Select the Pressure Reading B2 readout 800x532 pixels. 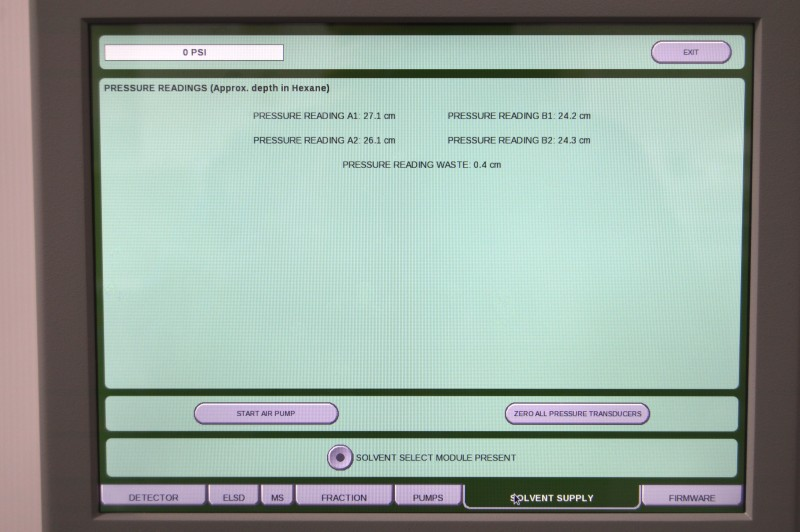coord(519,140)
